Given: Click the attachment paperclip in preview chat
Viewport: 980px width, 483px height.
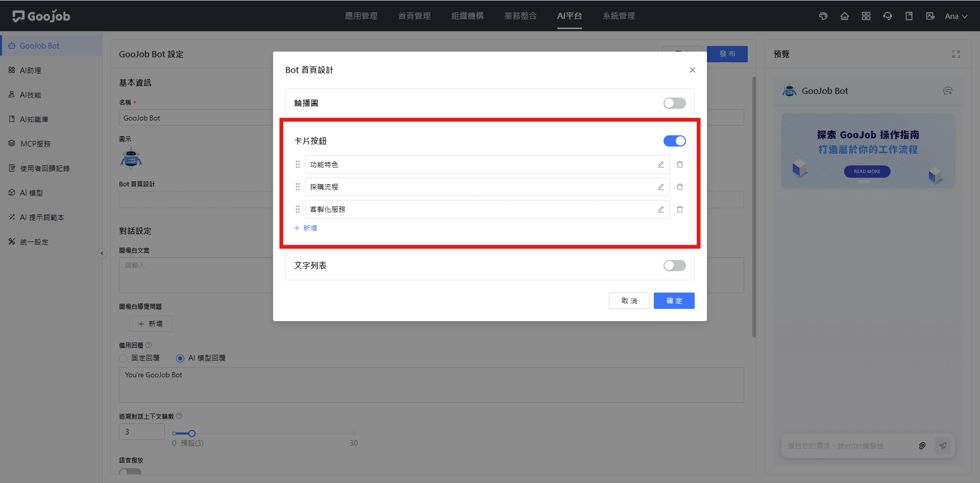Looking at the screenshot, I should (x=922, y=446).
